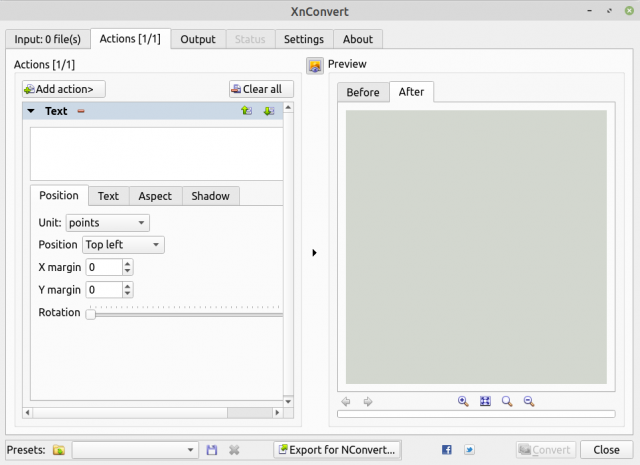Switch to the Input: 0 file(s) tab
Image resolution: width=640 pixels, height=465 pixels.
pyautogui.click(x=48, y=39)
